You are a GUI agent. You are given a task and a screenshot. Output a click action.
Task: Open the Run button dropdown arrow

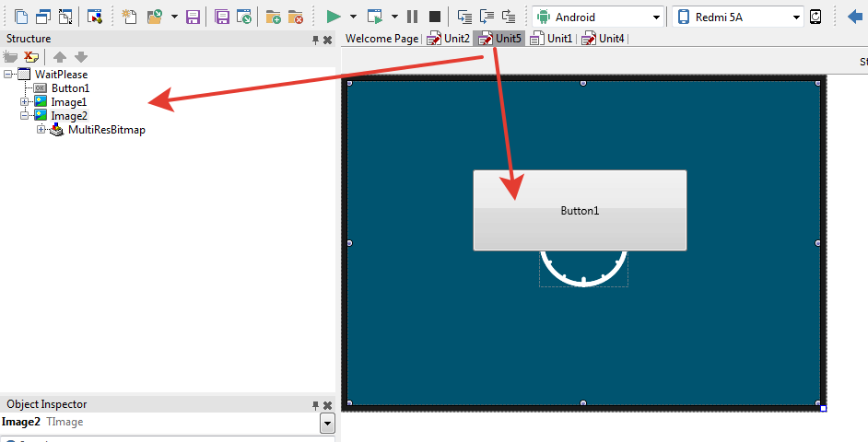pyautogui.click(x=353, y=17)
